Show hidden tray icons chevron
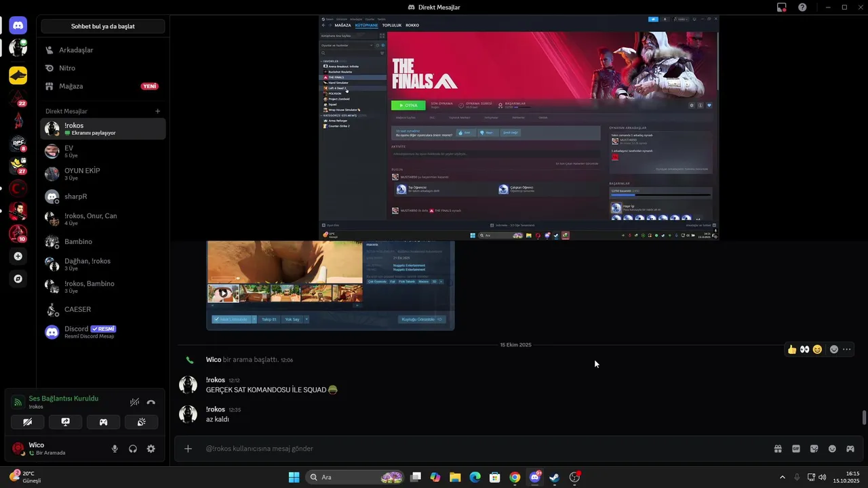This screenshot has height=488, width=868. (782, 477)
